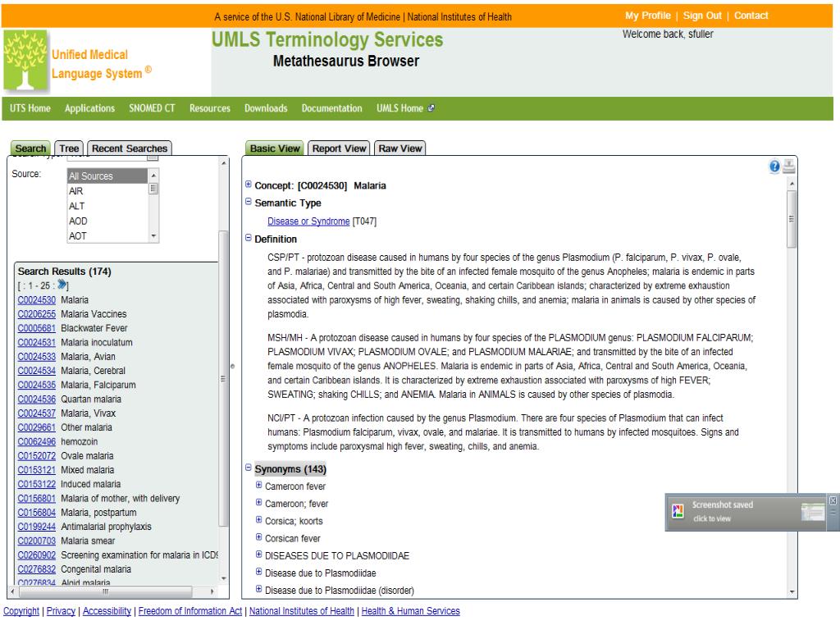The height and width of the screenshot is (630, 840).
Task: Expand DISEASES DUE TO PLASMODIIDAE synonym
Action: pos(258,555)
